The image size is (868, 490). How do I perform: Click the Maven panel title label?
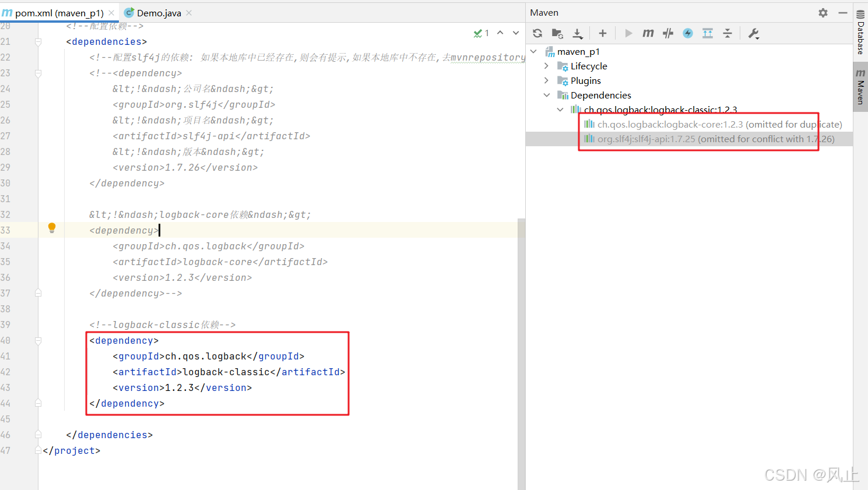pyautogui.click(x=544, y=13)
